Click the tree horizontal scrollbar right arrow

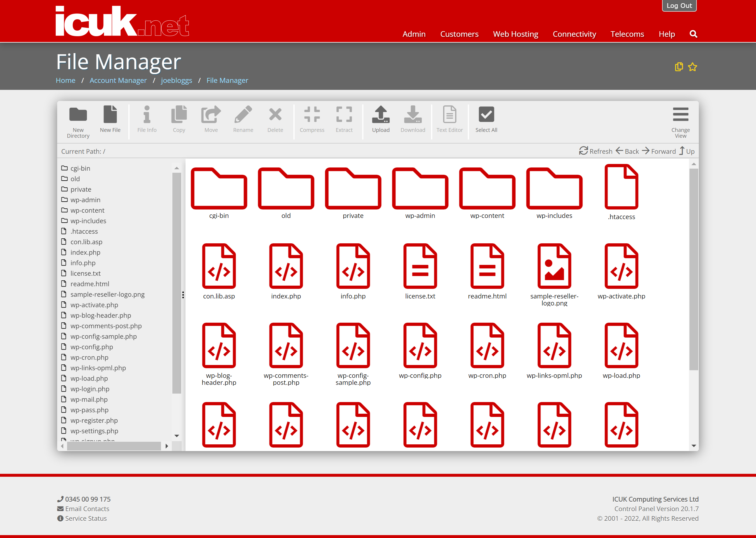(x=167, y=446)
